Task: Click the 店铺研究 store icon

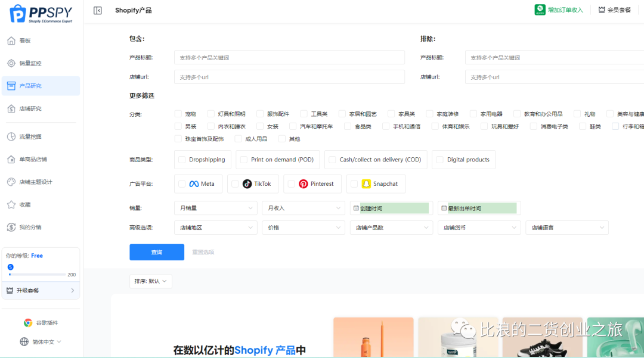Action: click(11, 108)
